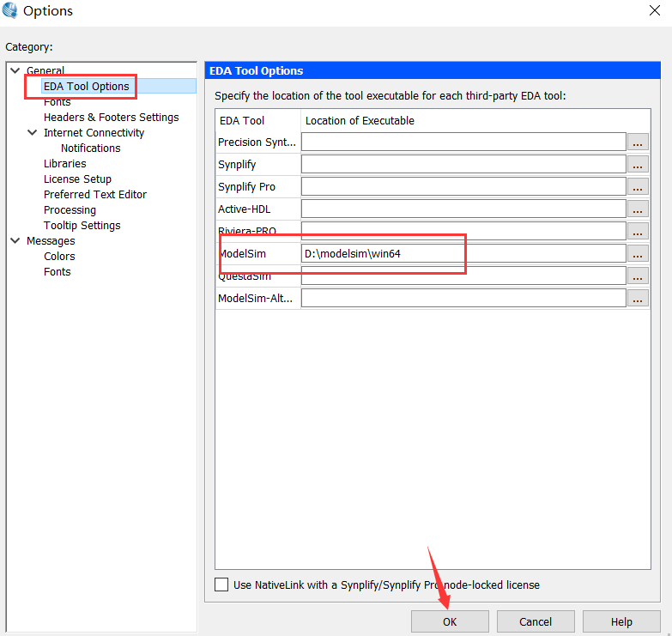Select Preferred Text Editor category

coord(94,195)
